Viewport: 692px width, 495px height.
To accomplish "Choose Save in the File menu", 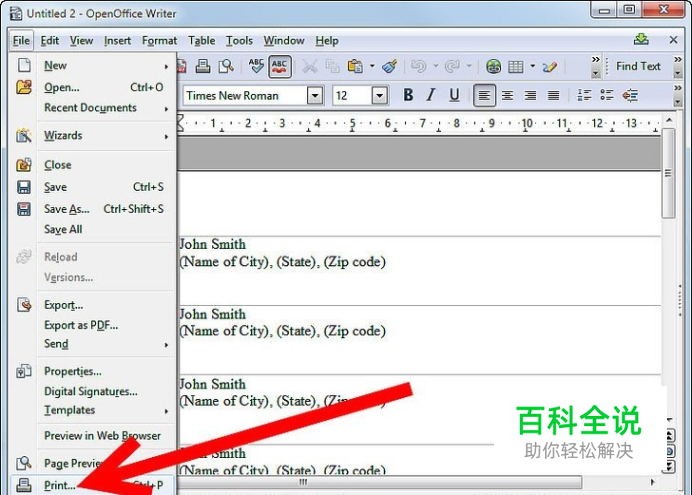I will [x=93, y=187].
